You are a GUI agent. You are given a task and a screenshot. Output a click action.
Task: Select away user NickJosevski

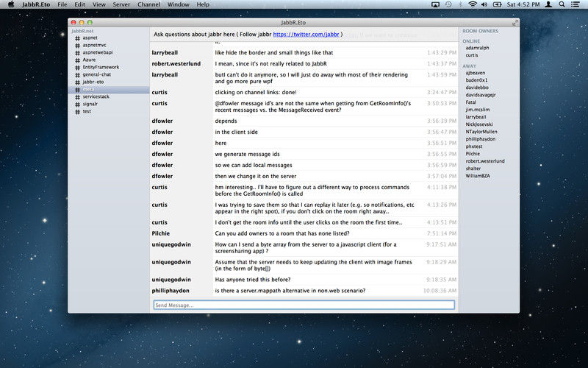(479, 124)
